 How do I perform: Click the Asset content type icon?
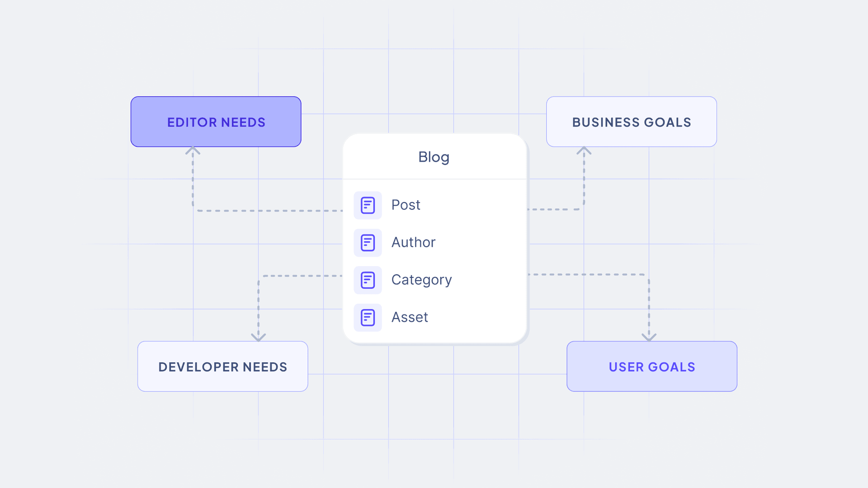pos(367,316)
